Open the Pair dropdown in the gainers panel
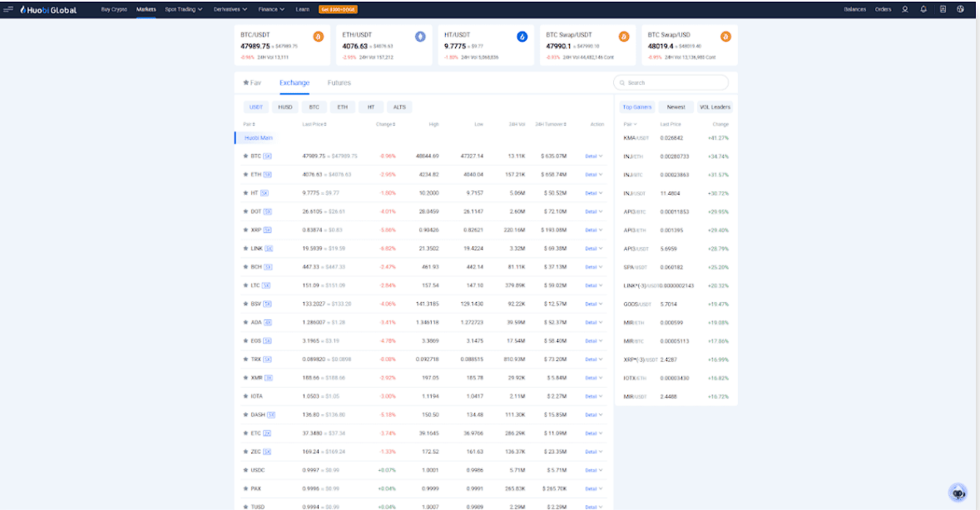The height and width of the screenshot is (510, 980). (630, 124)
